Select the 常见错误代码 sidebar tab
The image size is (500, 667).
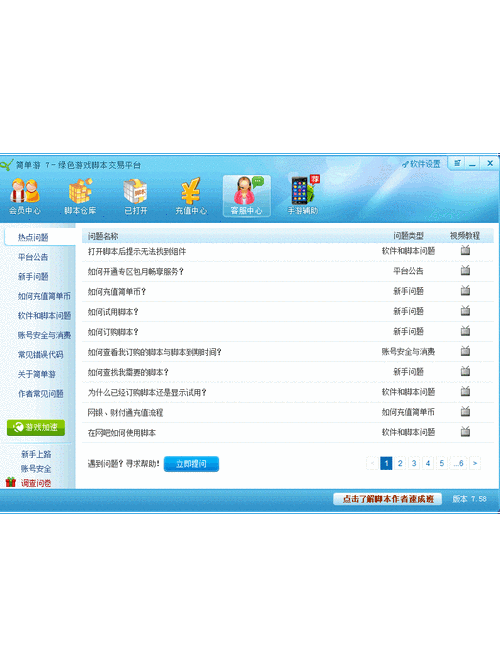tap(40, 355)
